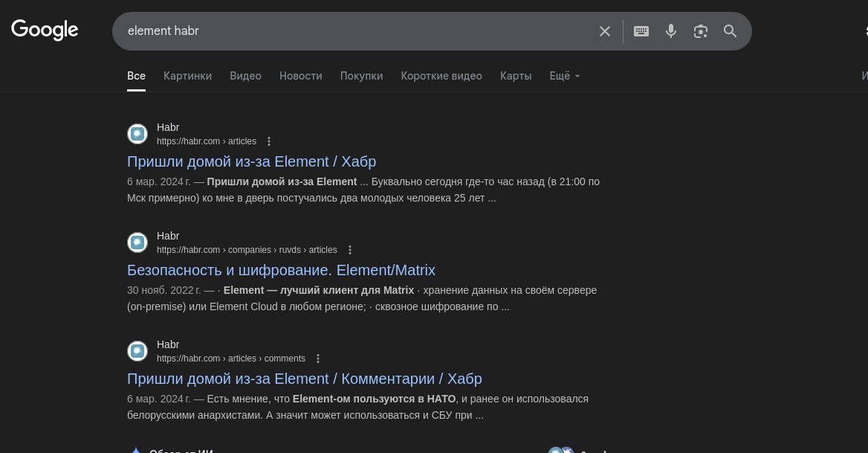This screenshot has height=453, width=868.
Task: Open the Карты tab
Action: click(516, 76)
